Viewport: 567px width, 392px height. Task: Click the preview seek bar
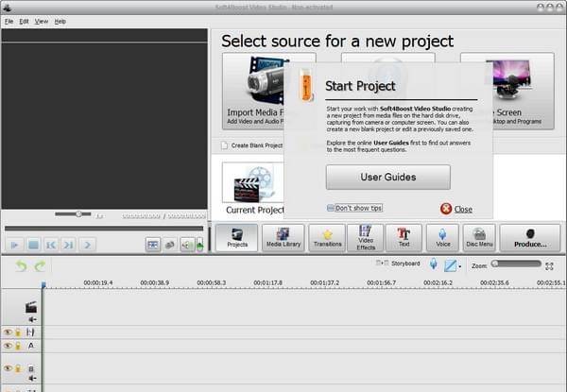click(104, 229)
